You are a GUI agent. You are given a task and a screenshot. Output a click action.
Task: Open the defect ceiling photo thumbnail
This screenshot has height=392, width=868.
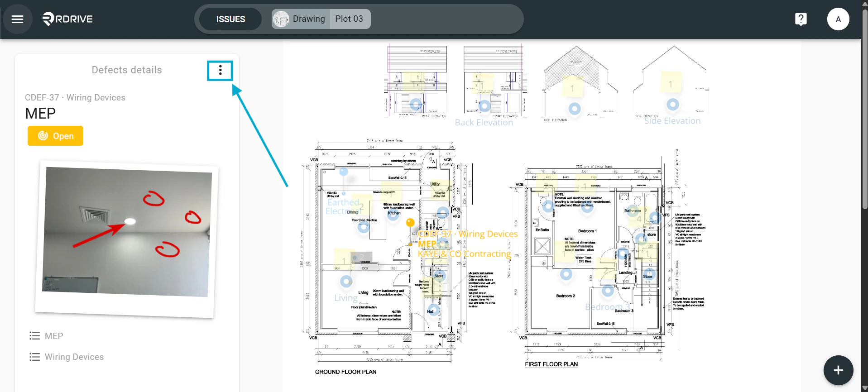point(127,239)
